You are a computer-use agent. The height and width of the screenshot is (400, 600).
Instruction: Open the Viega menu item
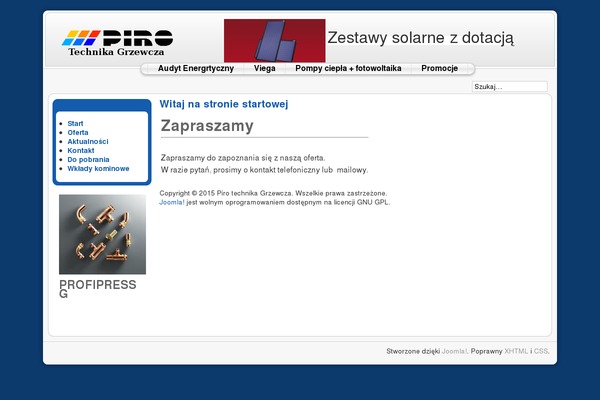(264, 69)
